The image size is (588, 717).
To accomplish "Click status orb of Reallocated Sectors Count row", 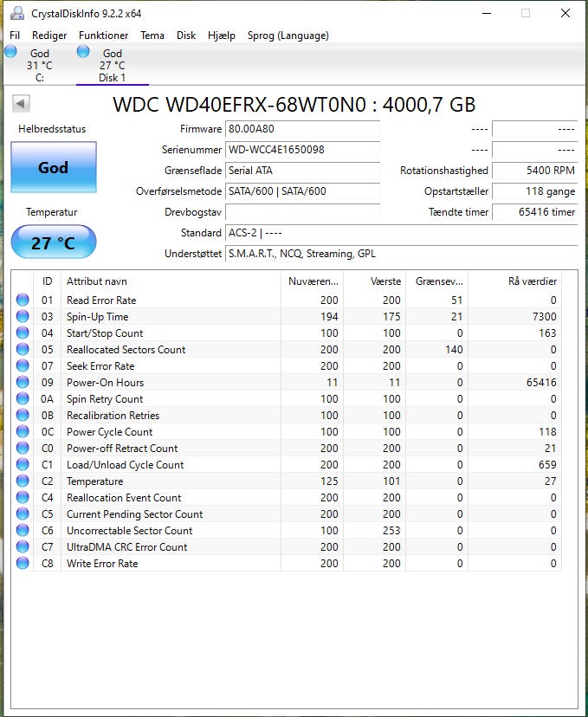I will point(23,349).
